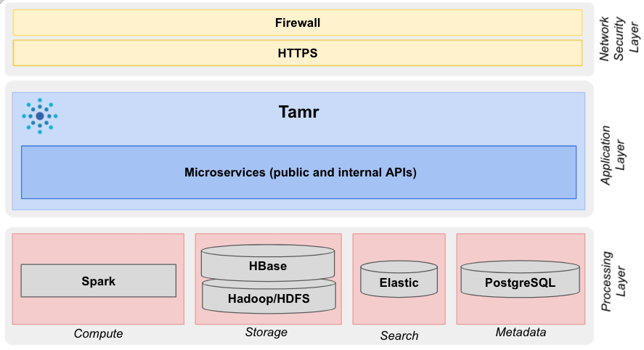Select Microservices (public and internal APIs) box
This screenshot has height=350, width=644.
click(298, 172)
